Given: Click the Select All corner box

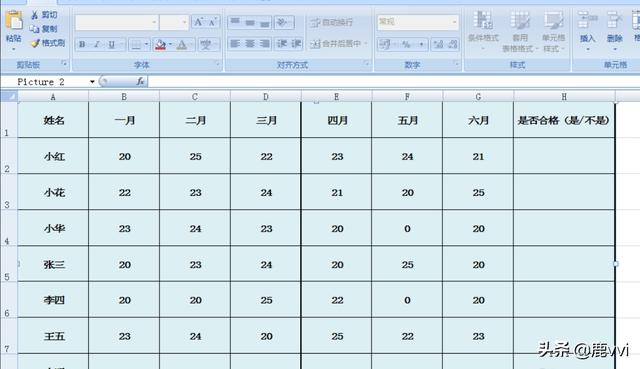Looking at the screenshot, I should (x=9, y=96).
